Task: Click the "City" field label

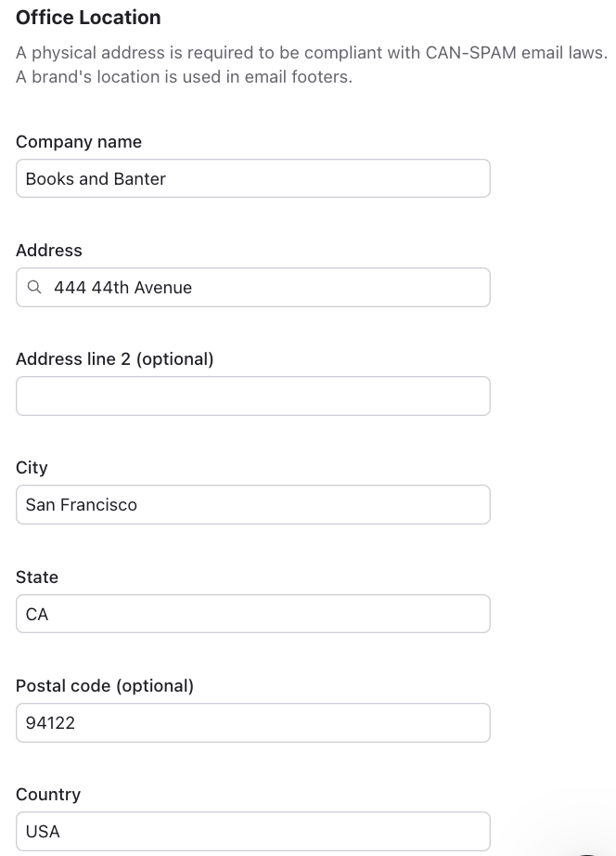Action: tap(32, 468)
